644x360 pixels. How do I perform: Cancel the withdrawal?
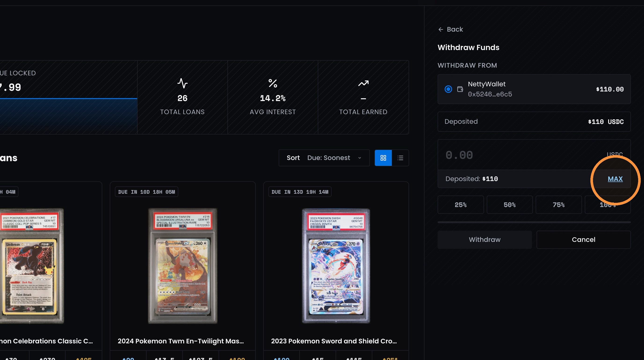click(x=583, y=240)
